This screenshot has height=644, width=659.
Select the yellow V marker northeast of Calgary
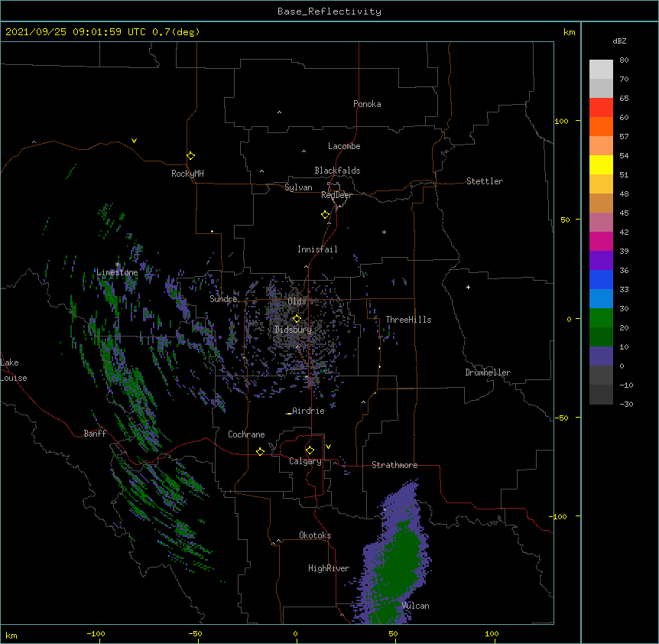coord(328,447)
